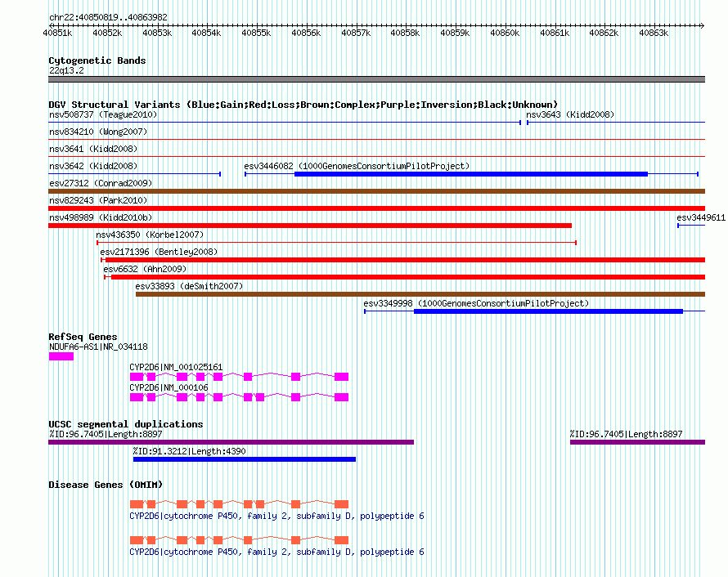Click variant nsv3641 (Kidd2008) label

(x=93, y=149)
